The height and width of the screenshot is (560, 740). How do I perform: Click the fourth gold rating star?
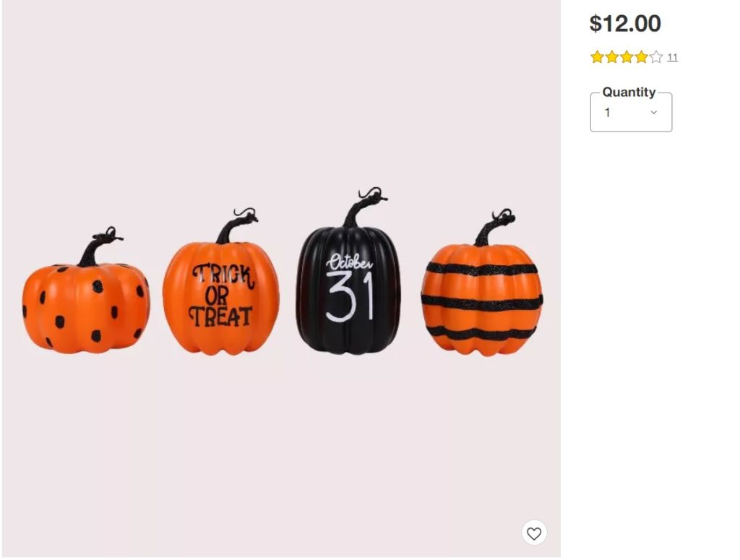coord(641,57)
